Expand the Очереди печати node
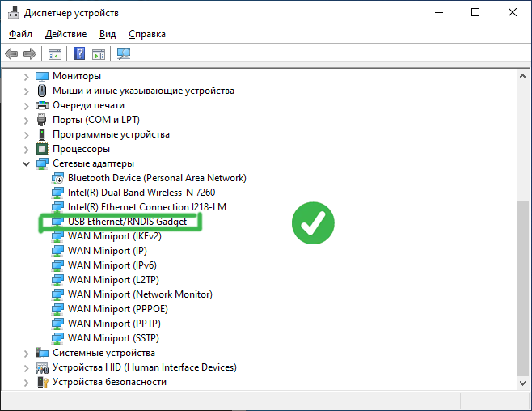 click(x=27, y=106)
